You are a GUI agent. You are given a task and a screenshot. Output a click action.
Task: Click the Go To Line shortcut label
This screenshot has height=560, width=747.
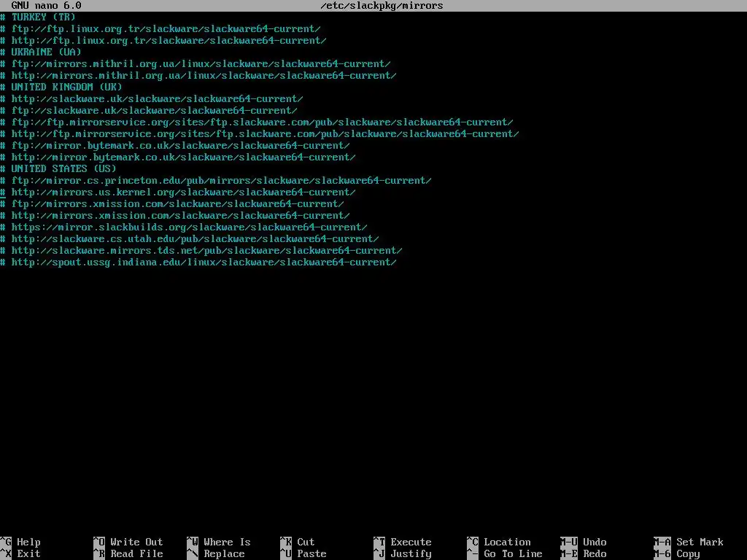tap(513, 554)
